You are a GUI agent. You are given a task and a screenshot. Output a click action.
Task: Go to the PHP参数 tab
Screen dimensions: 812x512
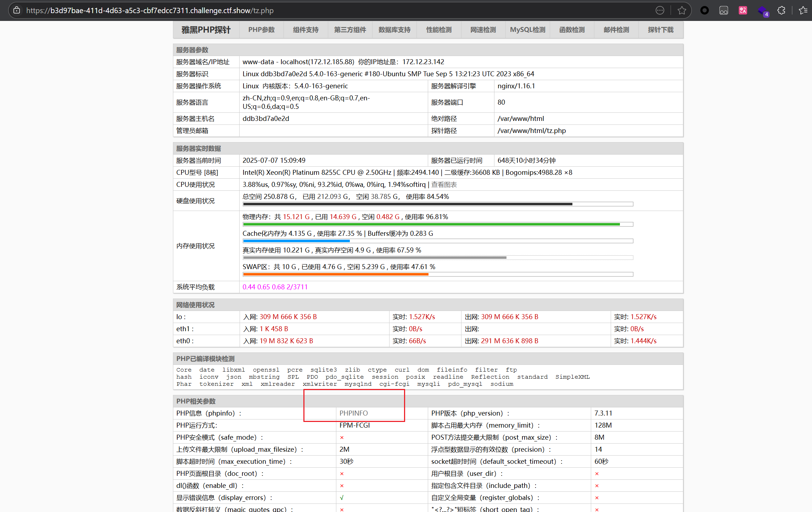click(x=261, y=30)
